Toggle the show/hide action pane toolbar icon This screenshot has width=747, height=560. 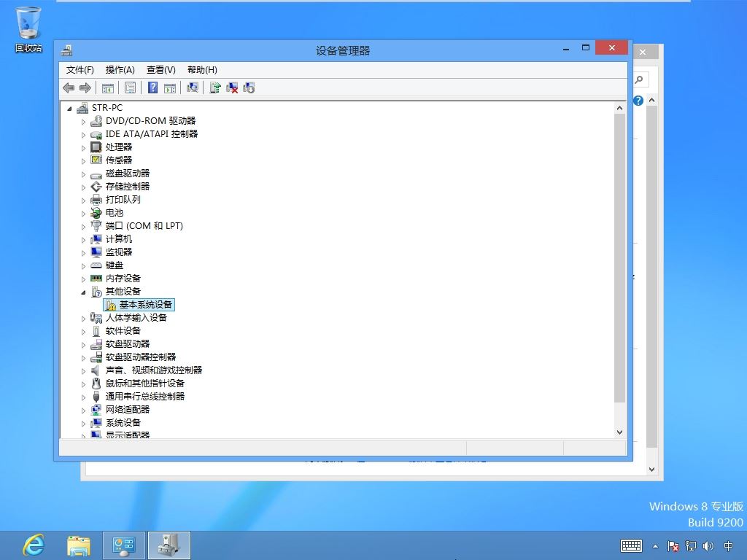pyautogui.click(x=169, y=87)
